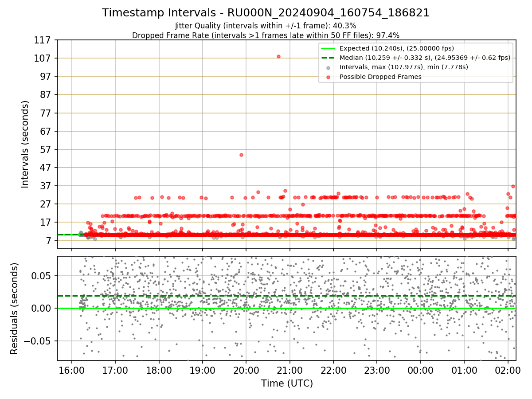Click residuals tick label '−0.05'
The image size is (532, 399).
click(38, 341)
